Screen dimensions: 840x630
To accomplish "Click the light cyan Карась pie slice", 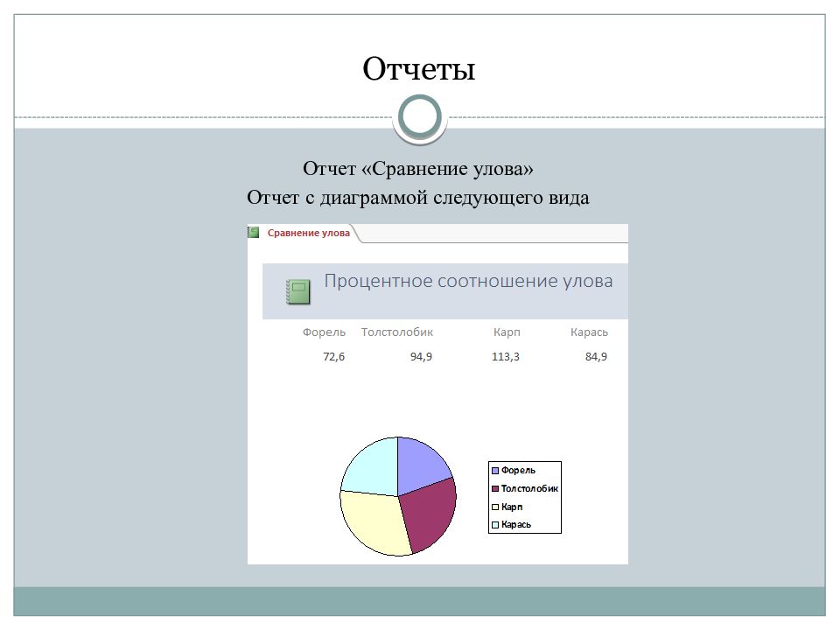I will click(x=373, y=467).
